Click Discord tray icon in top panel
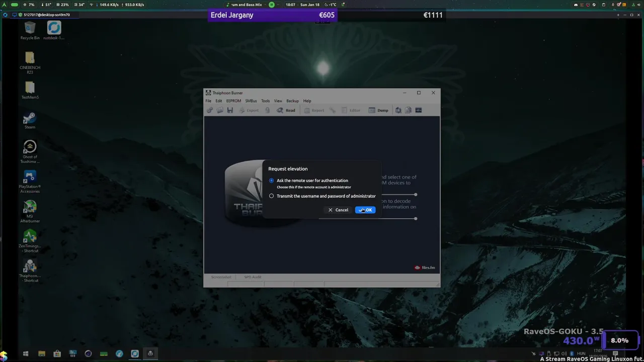 click(576, 5)
